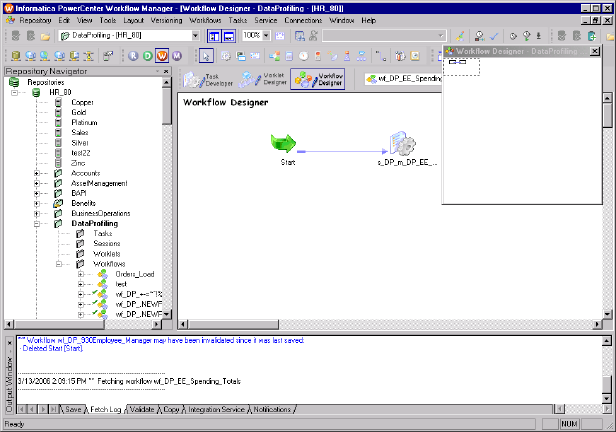
Task: Open the empty combo box dropdown in the top toolbar
Action: tap(441, 36)
